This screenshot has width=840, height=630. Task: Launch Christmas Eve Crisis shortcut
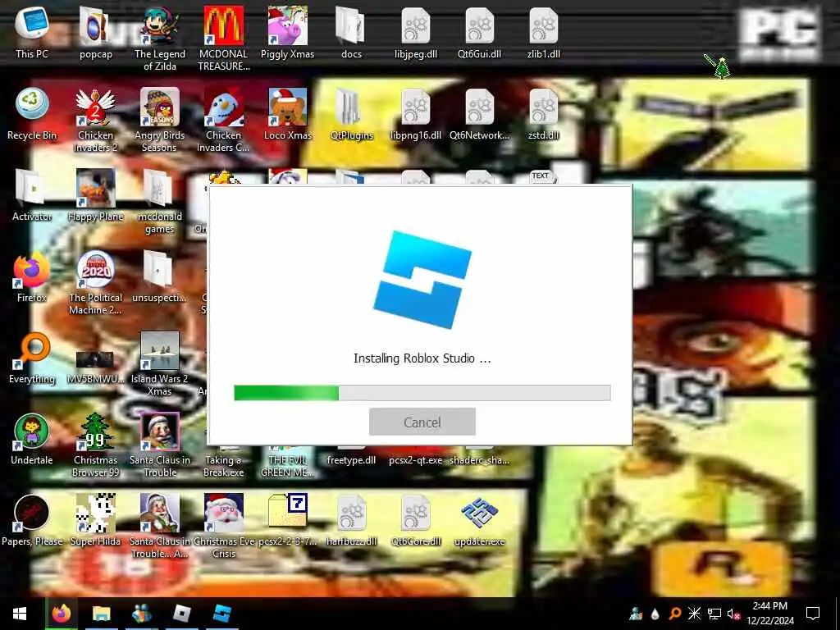click(223, 527)
